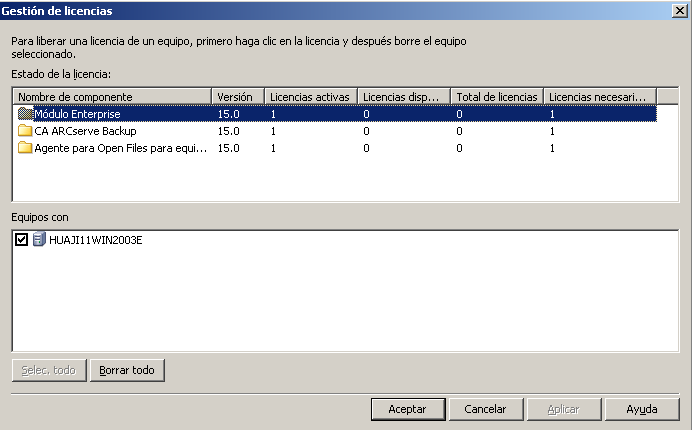This screenshot has height=430, width=693.
Task: Uncheck the HUAJI11WIN2003E checkbox
Action: pos(21,240)
